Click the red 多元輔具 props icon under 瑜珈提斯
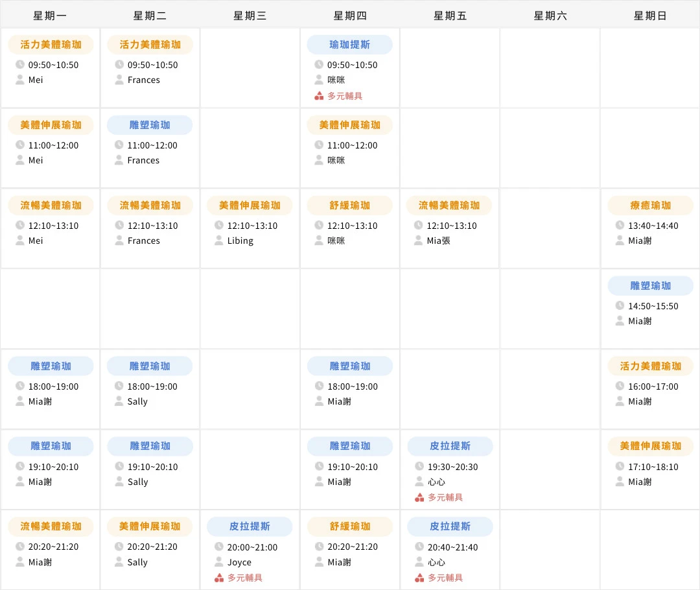 318,95
